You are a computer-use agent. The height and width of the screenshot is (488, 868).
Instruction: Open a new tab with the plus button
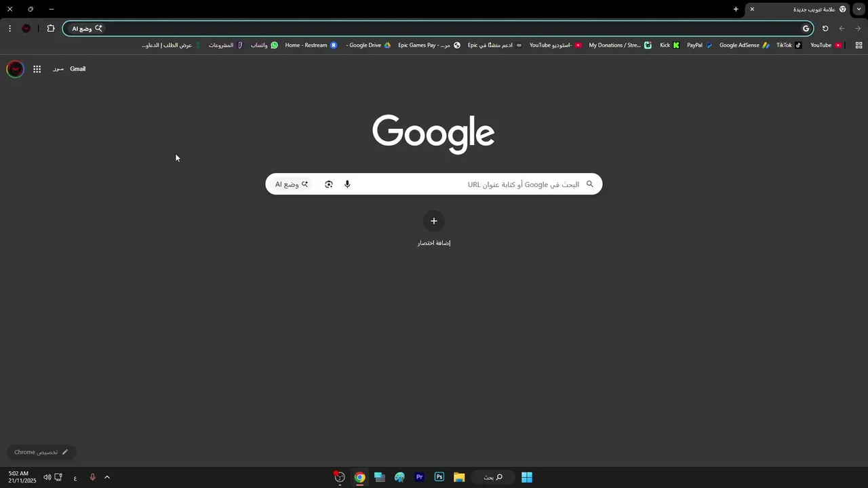tap(736, 9)
